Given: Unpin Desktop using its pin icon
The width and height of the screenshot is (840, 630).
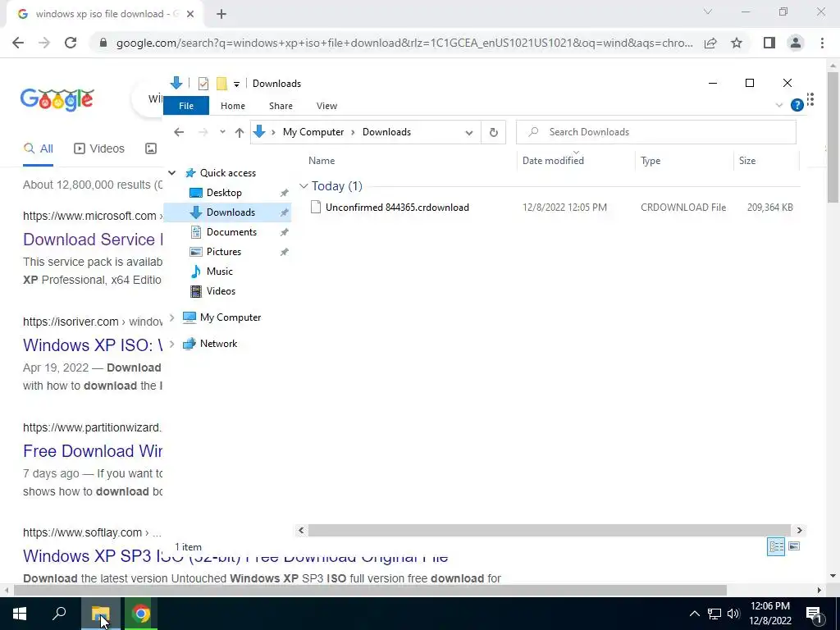Looking at the screenshot, I should 285,193.
